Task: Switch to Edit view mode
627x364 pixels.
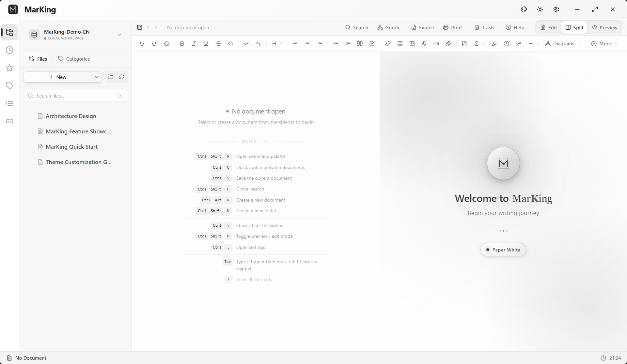Action: 549,27
